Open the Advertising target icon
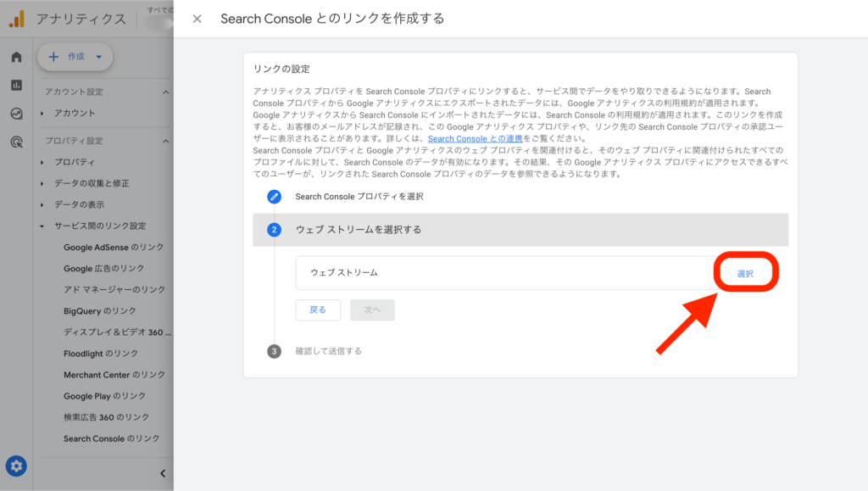Screen dimensions: 868x491 [16, 142]
